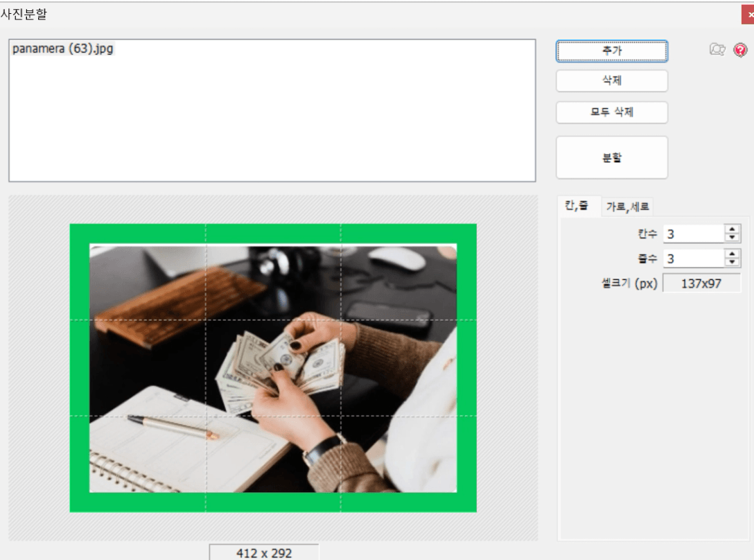The height and width of the screenshot is (560, 754).
Task: Click the 삭제 (Delete) button
Action: tap(612, 80)
